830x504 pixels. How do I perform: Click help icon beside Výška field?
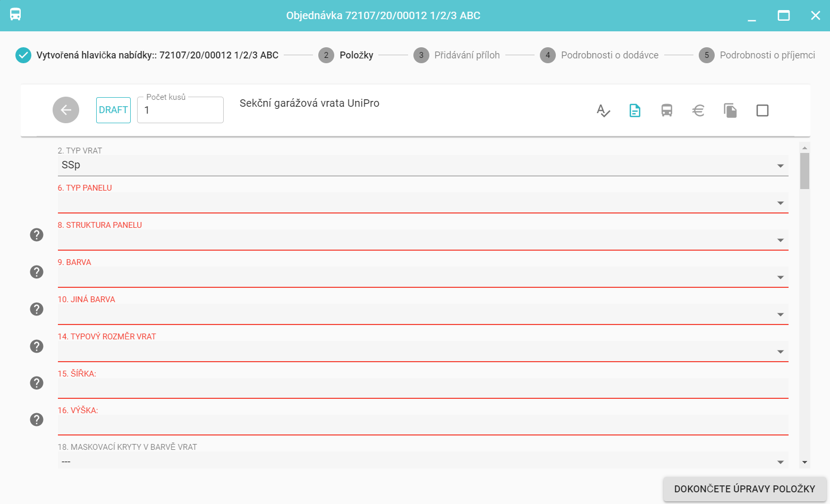[x=37, y=420]
